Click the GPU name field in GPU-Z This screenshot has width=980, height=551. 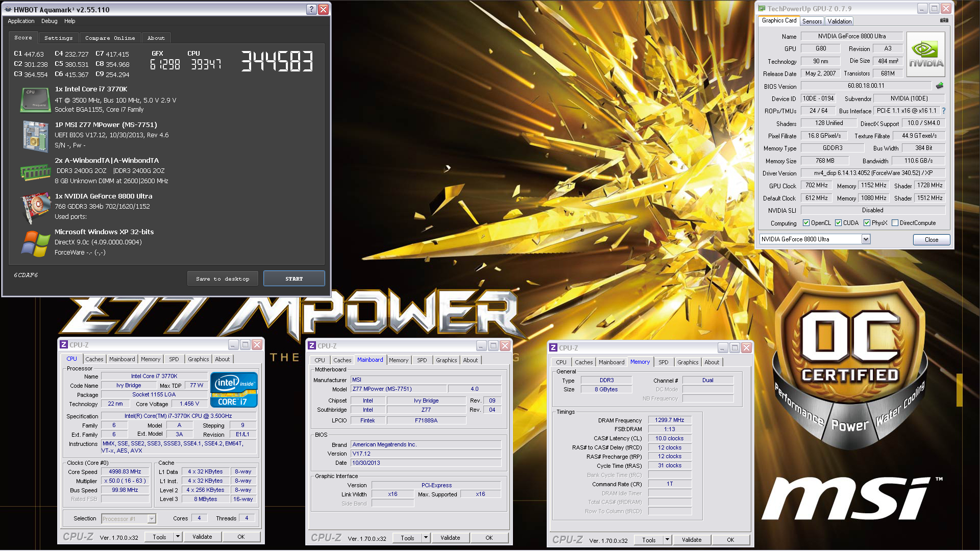[x=852, y=36]
